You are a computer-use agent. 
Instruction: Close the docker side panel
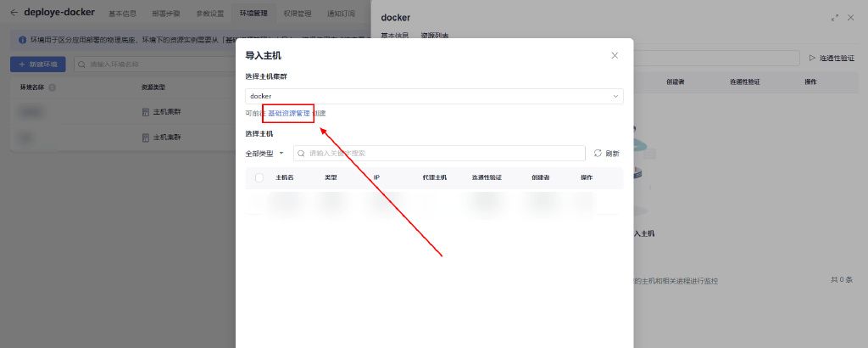pos(851,18)
